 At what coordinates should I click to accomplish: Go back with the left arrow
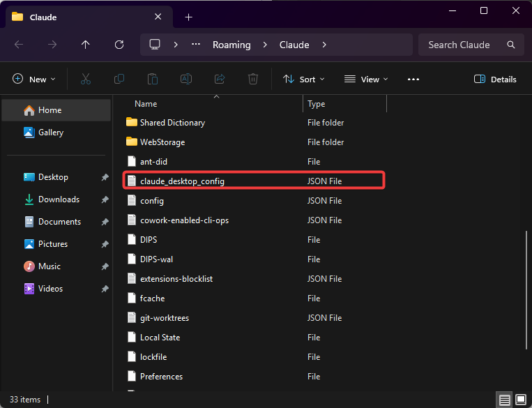pos(19,45)
